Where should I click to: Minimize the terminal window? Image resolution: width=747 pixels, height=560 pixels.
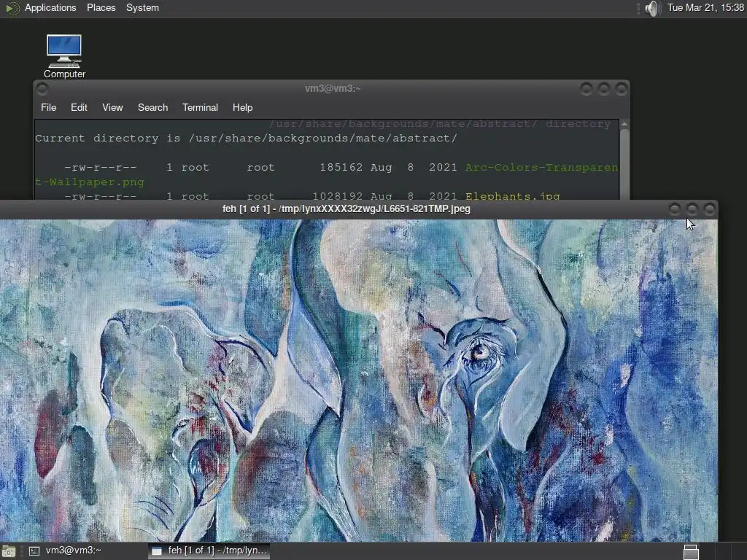click(587, 89)
